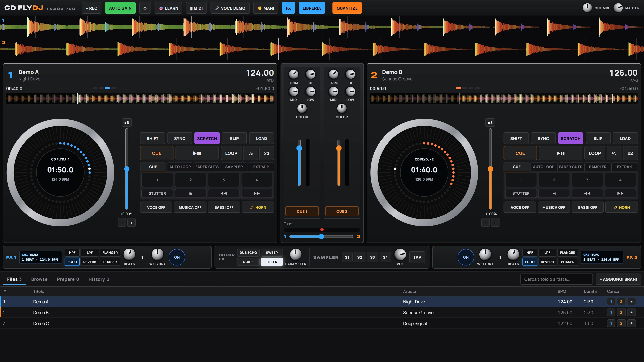Screen dimensions: 644x362
Task: Toggle AUTO GAIN
Action: 120,8
